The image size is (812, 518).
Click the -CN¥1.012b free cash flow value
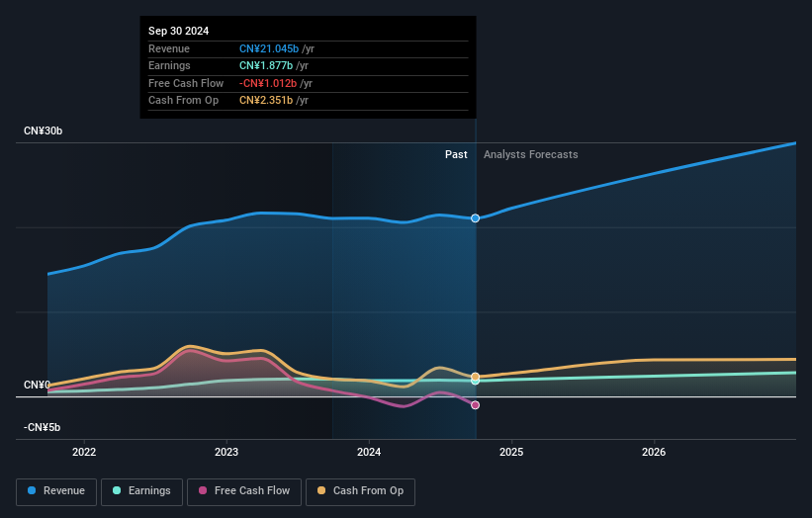(x=268, y=83)
